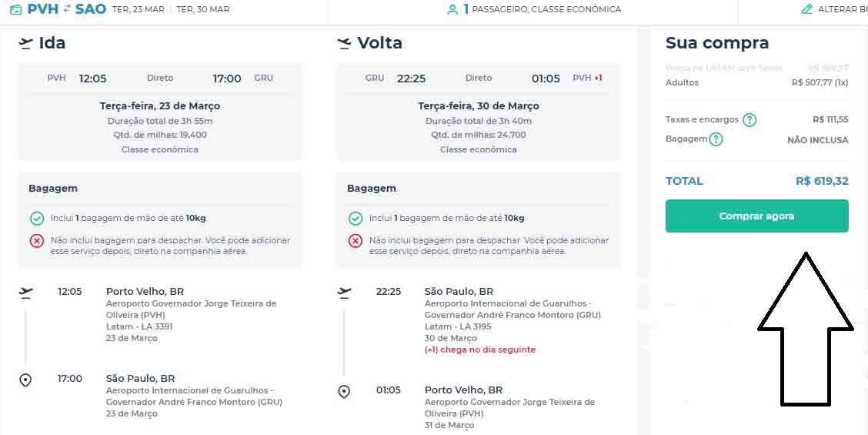Click the Ida green hand-baggage checkmark icon
Viewport: 868px width, 435px height.
37,219
